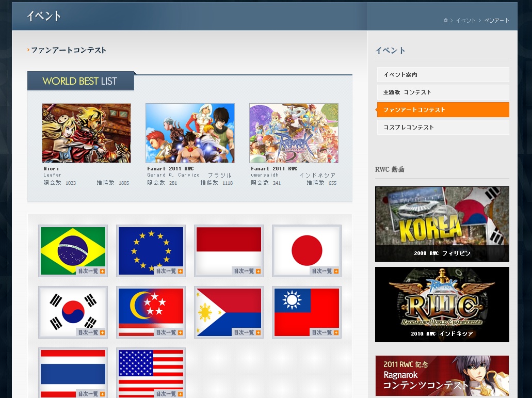Select the Philippines flag
532x398 pixels.
pyautogui.click(x=229, y=312)
